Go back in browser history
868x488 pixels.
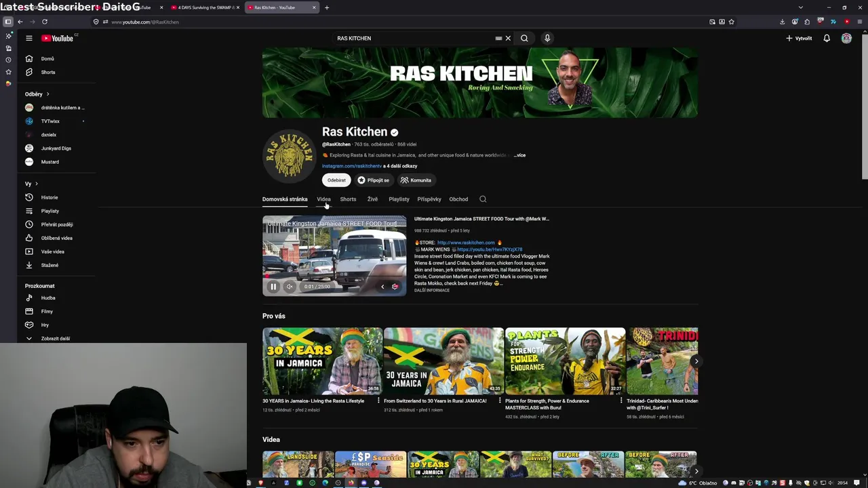pyautogui.click(x=20, y=22)
